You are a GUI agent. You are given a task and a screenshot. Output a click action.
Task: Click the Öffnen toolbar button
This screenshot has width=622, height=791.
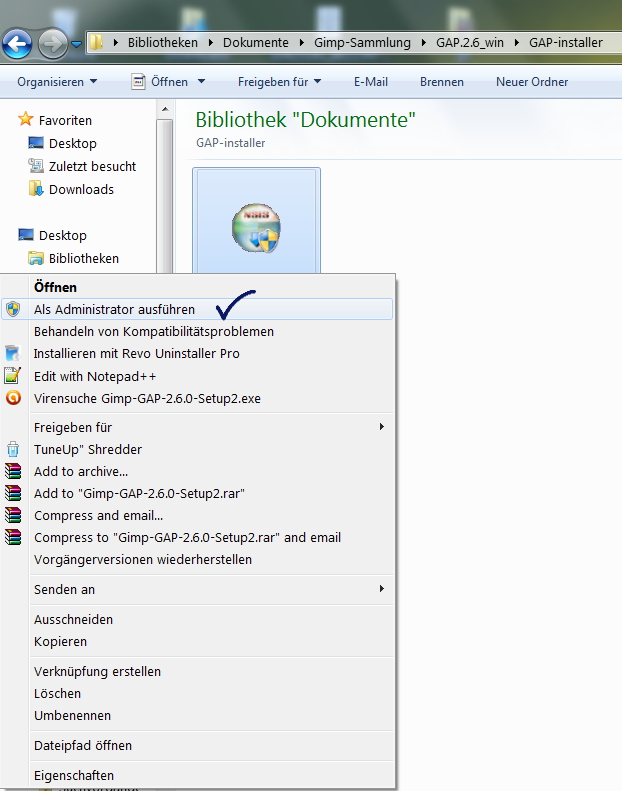point(159,82)
